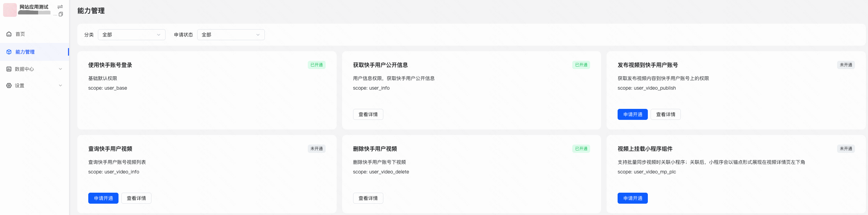Open 查看详情 for 删除快手用户视频

tap(368, 198)
